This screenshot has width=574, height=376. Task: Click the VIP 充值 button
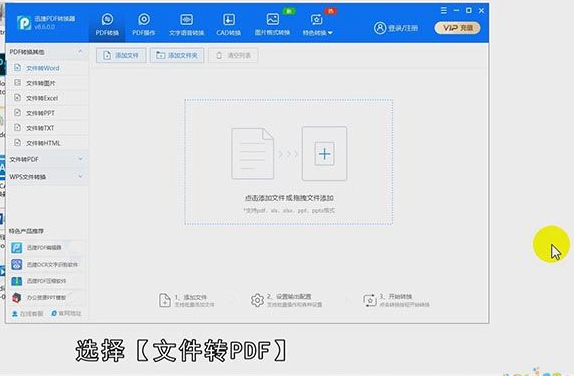click(x=457, y=28)
